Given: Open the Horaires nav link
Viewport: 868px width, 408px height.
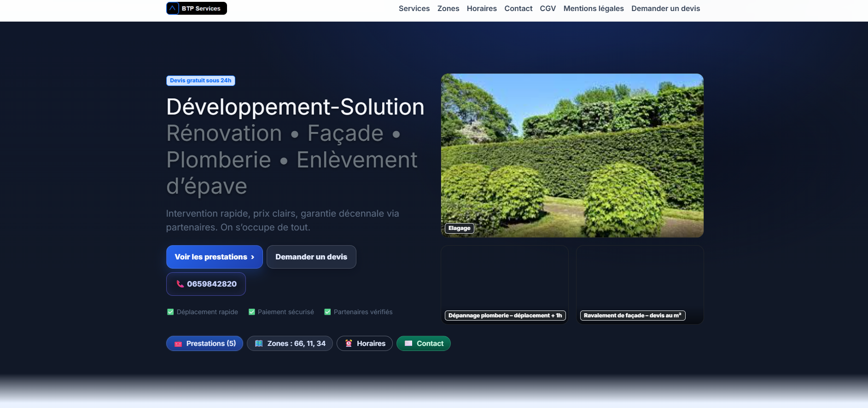Looking at the screenshot, I should click(x=482, y=8).
